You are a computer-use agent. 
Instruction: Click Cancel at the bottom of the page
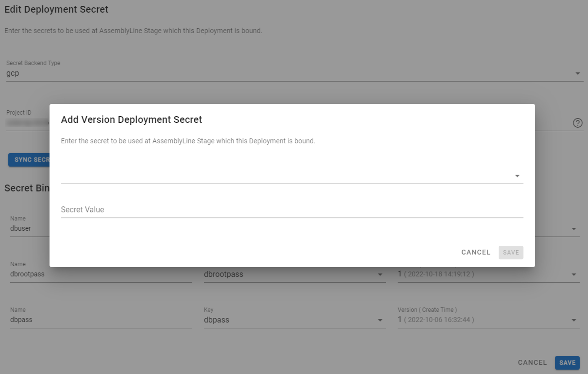532,363
